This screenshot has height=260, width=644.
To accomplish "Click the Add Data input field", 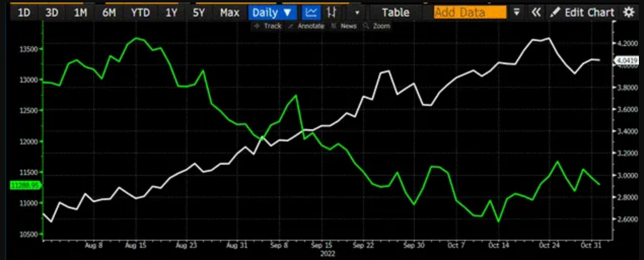I will tap(470, 12).
